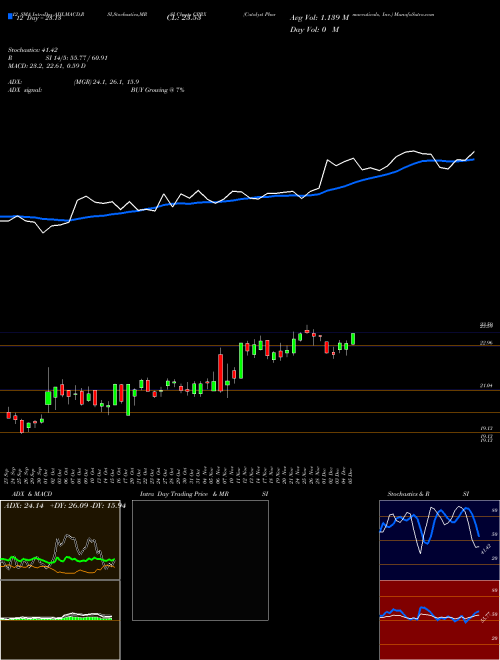Viewport: 500px width, 660px height.
Task: Click the 41.42 label in Stochastics panel
Action: click(486, 549)
